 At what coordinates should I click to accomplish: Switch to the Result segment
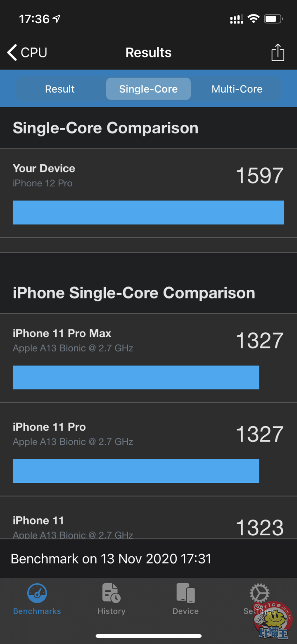(x=60, y=89)
